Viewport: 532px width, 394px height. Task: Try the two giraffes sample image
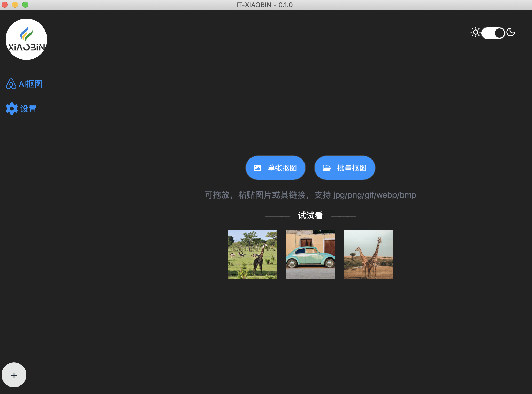click(x=368, y=255)
